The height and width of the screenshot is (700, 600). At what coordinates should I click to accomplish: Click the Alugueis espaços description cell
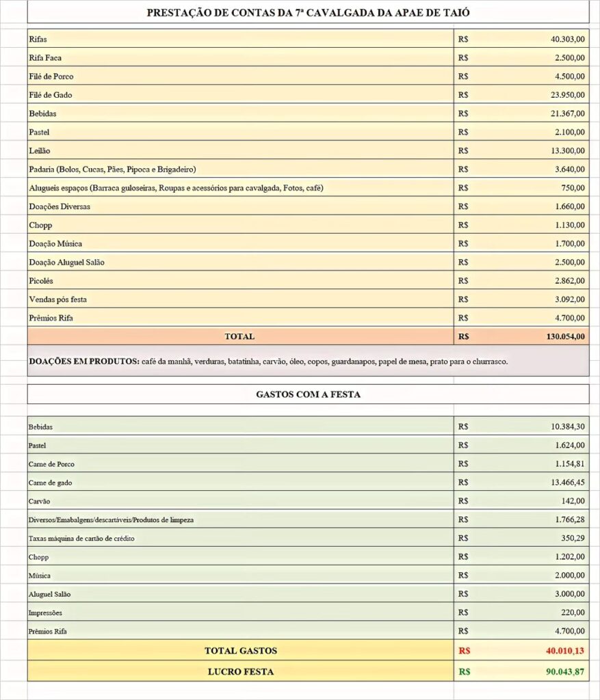point(240,188)
